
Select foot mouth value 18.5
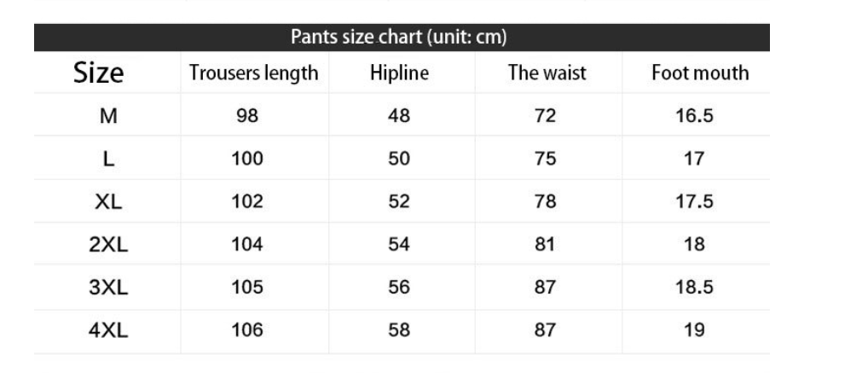point(694,288)
